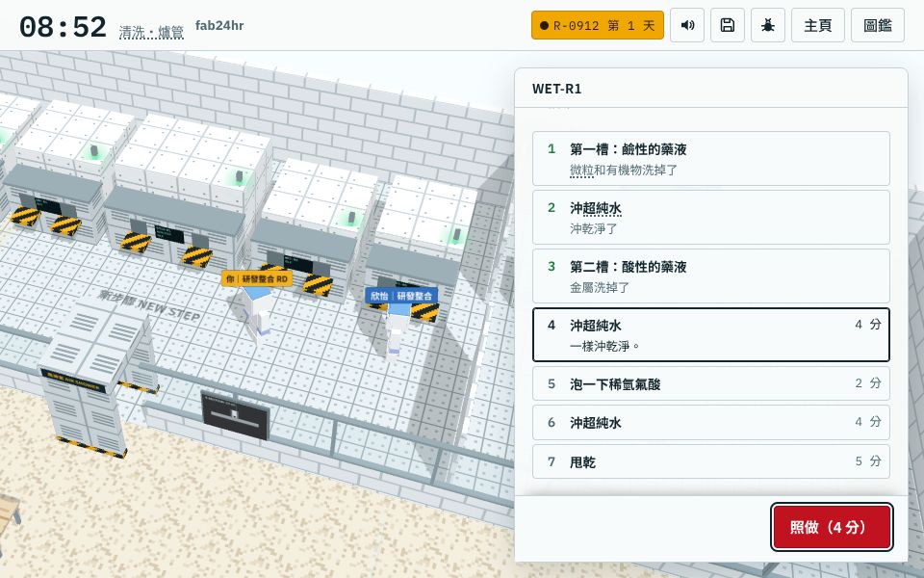Image resolution: width=924 pixels, height=578 pixels.
Task: Click the dark wall-mounted terminal screen
Action: point(235,416)
